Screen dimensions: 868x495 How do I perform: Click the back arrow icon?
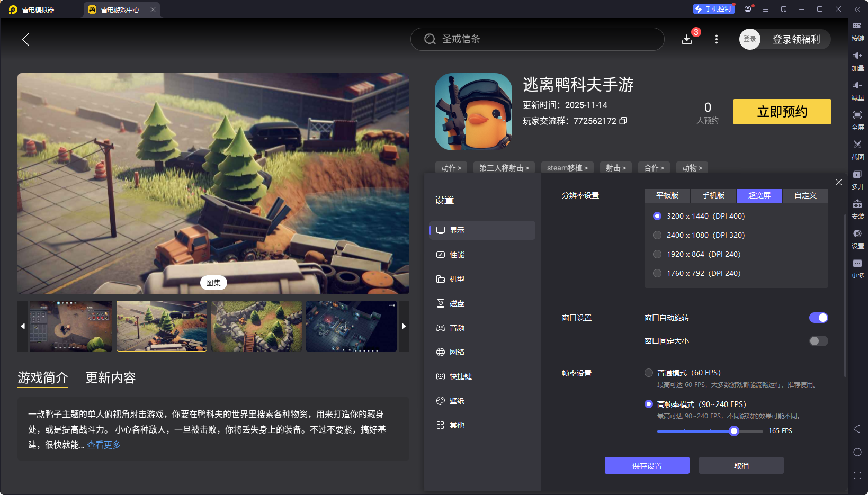click(x=25, y=39)
